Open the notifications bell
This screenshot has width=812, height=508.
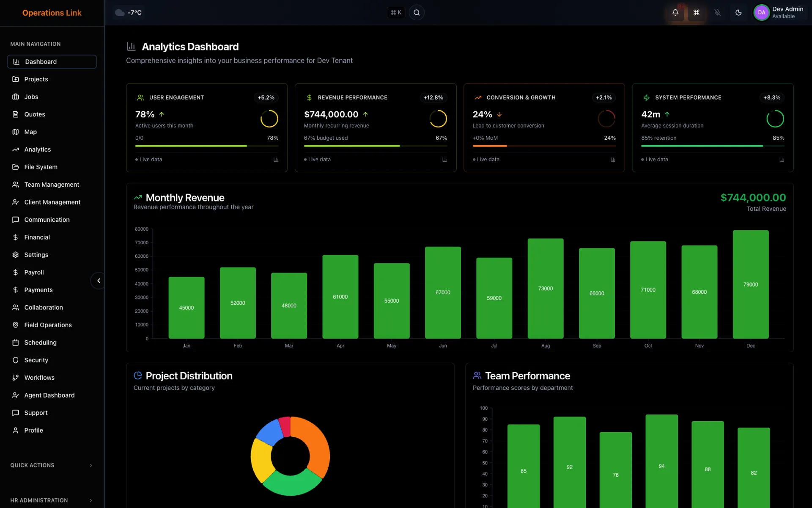(675, 13)
